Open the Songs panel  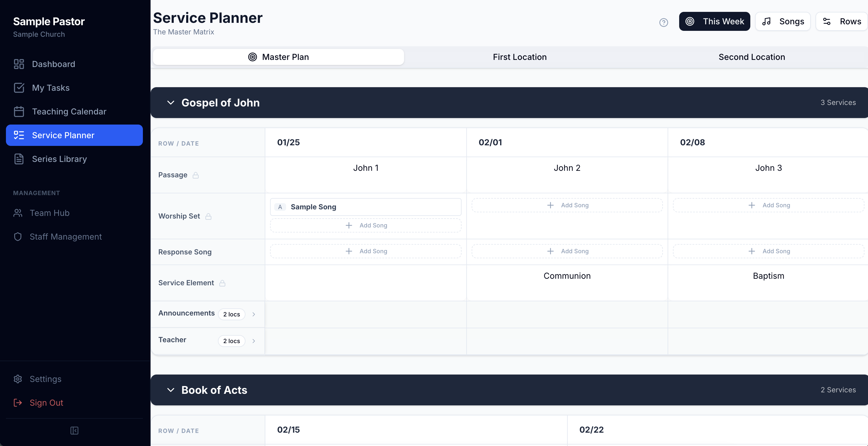coord(782,21)
